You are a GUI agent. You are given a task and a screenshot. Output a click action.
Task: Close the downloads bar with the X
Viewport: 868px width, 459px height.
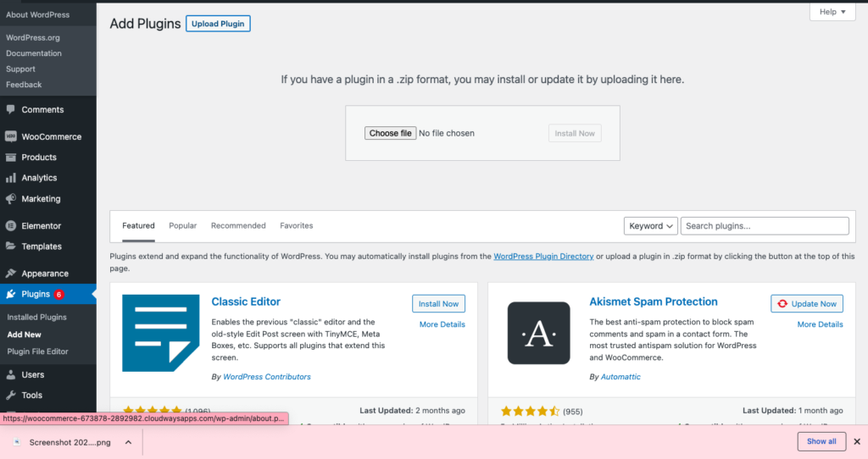[857, 441]
